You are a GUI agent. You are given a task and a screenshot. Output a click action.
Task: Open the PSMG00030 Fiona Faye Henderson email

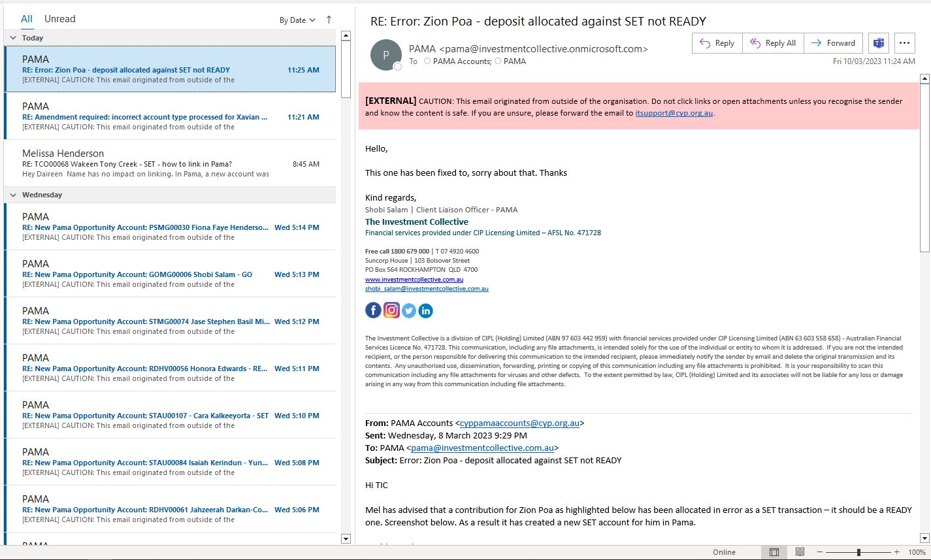170,227
